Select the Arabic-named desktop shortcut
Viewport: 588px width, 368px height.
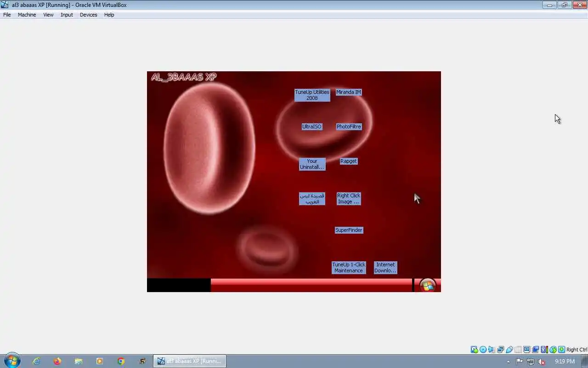312,199
